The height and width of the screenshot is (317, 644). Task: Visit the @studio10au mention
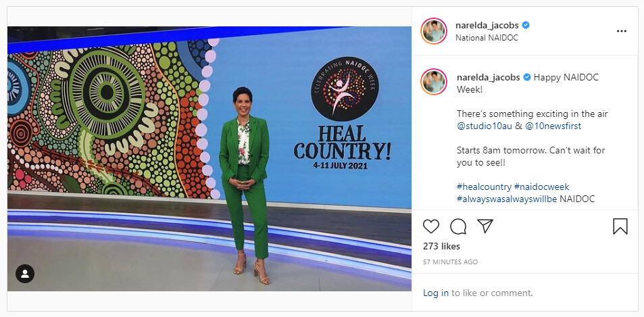click(x=485, y=126)
